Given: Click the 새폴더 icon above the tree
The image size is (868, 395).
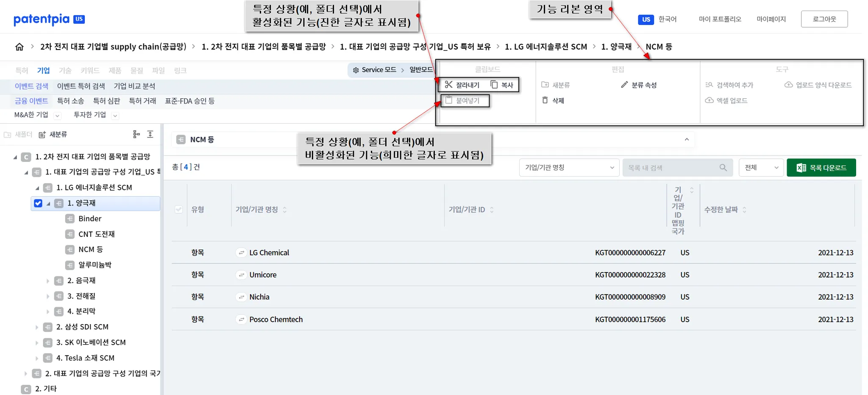Looking at the screenshot, I should (x=7, y=135).
